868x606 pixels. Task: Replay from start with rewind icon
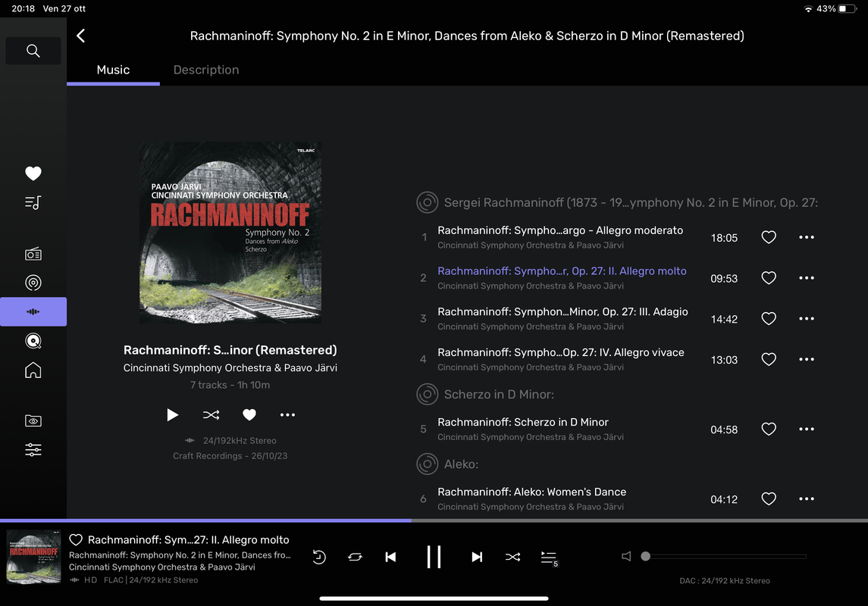[x=319, y=557]
